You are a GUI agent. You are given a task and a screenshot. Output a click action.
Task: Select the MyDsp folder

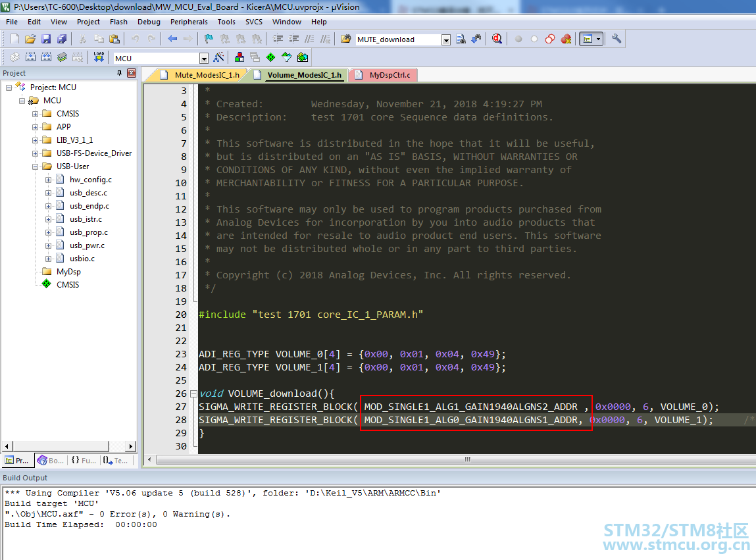pos(68,272)
